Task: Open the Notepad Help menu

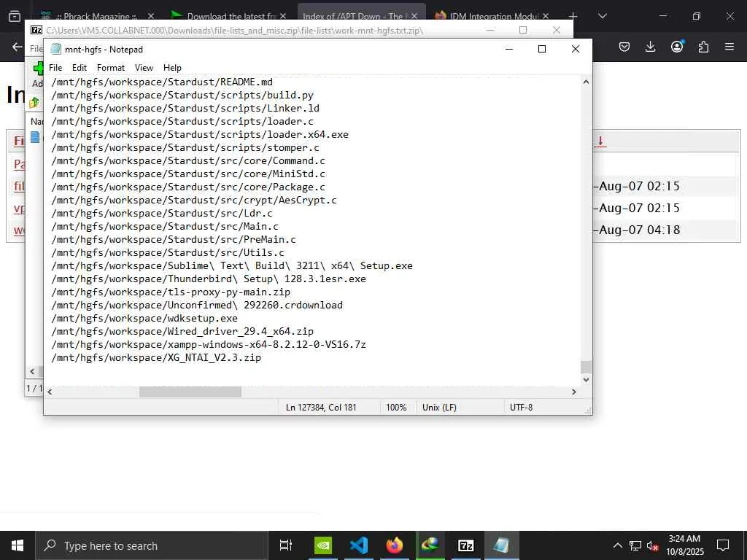Action: (172, 68)
